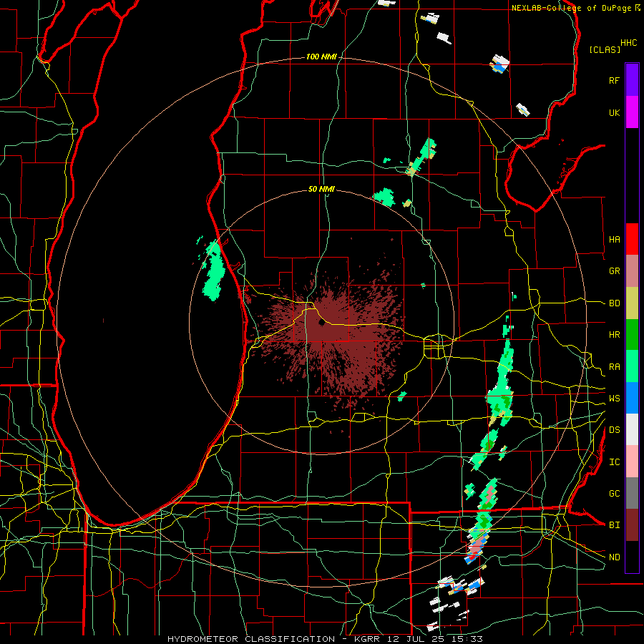Screen dimensions: 644x644
Task: Click the ND black legend swatch
Action: click(x=632, y=557)
